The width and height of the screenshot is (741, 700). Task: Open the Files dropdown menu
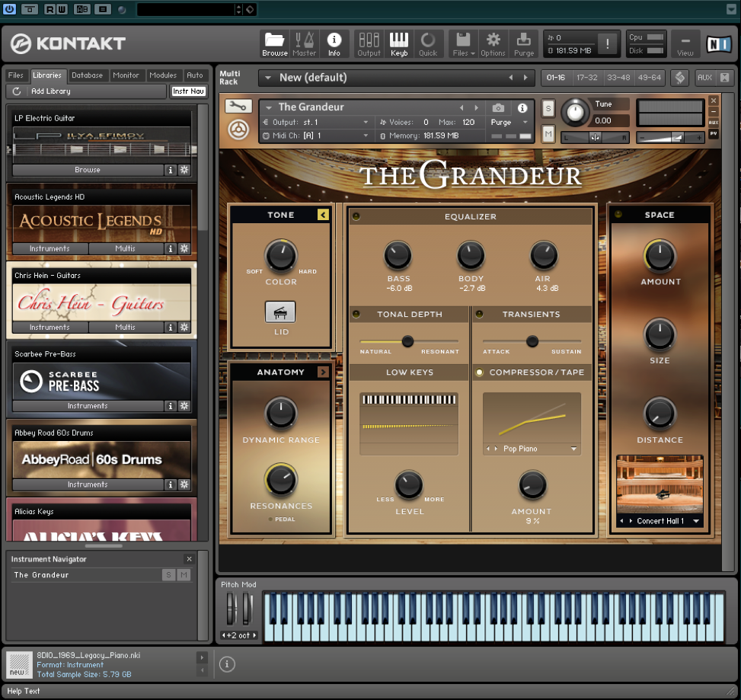(x=463, y=43)
